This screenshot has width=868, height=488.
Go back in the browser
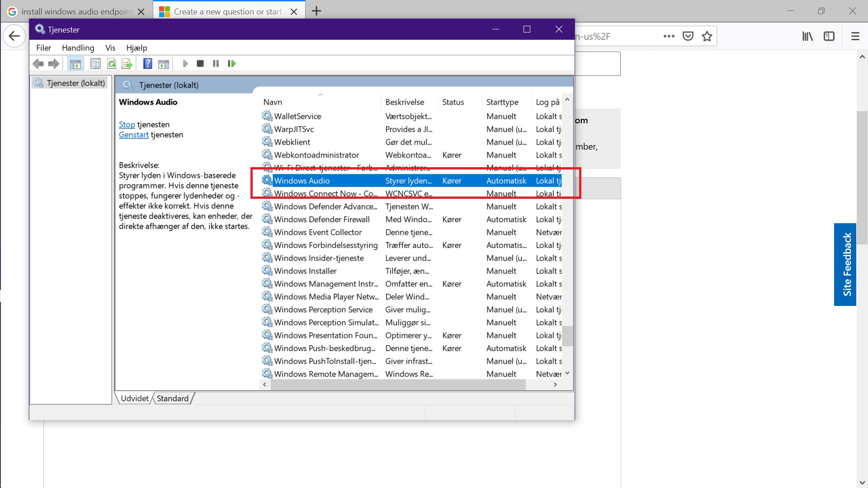pyautogui.click(x=14, y=36)
